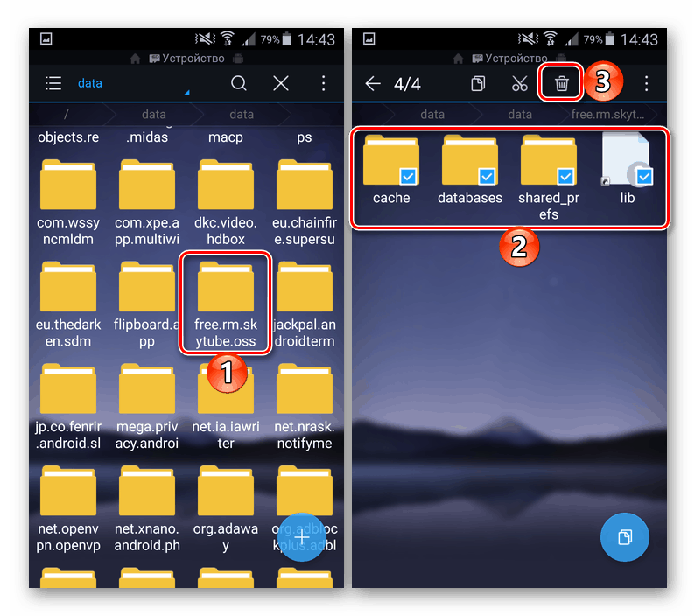The image size is (695, 616).
Task: Select the shared_prefs folder icon
Action: tap(549, 159)
